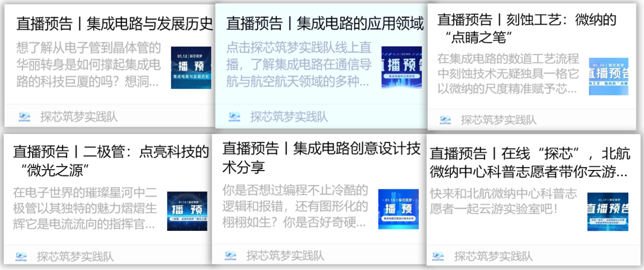The image size is (644, 270).
Task: Click the account logo on 集成电路与发展历史 card
Action: [x=23, y=116]
